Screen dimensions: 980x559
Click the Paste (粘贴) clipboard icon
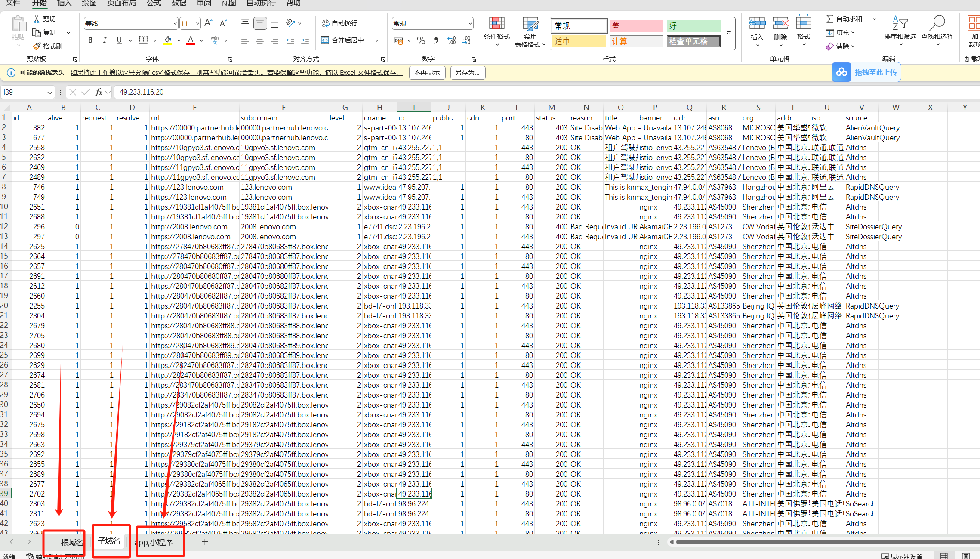[x=18, y=23]
